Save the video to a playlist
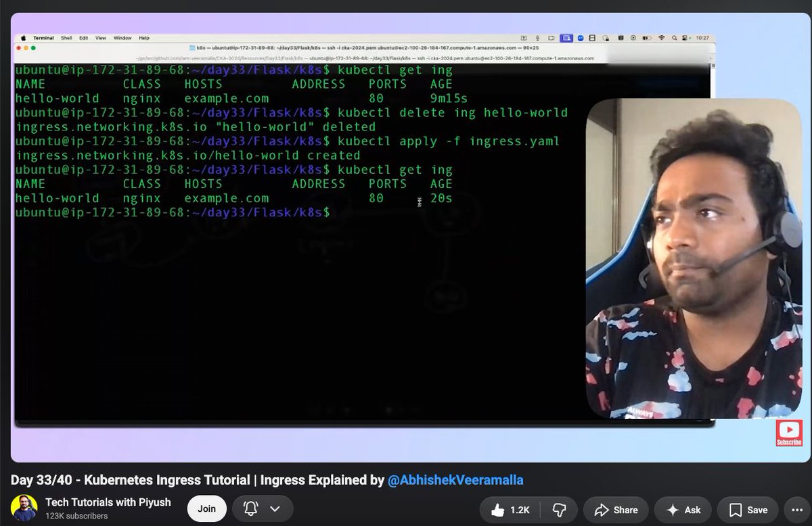Viewport: 812px width, 526px height. [x=748, y=510]
